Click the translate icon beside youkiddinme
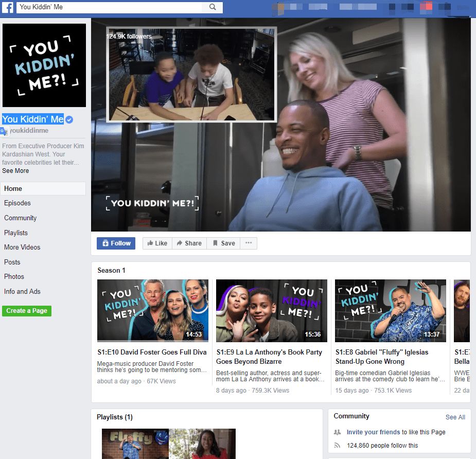Image resolution: width=476 pixels, height=459 pixels. (x=4, y=131)
